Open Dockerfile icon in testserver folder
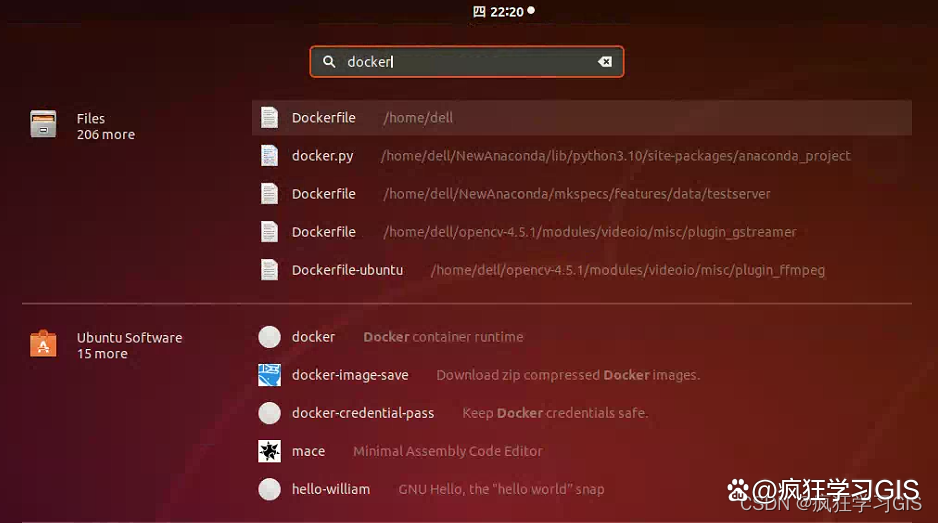The width and height of the screenshot is (938, 523). (x=269, y=194)
